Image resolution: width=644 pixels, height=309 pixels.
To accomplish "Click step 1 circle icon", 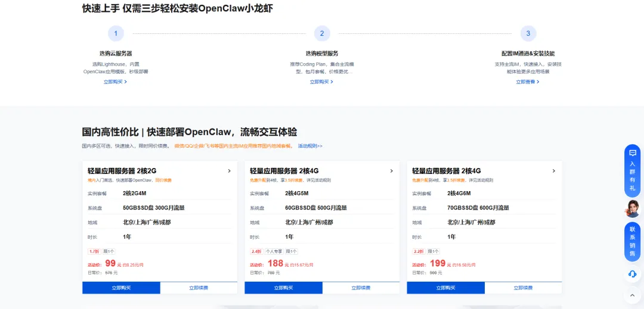I will pyautogui.click(x=116, y=33).
